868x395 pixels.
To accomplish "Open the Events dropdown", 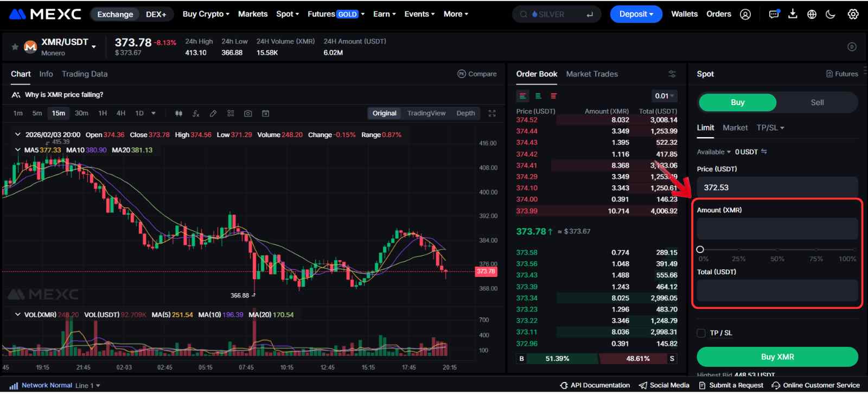I will click(x=419, y=14).
